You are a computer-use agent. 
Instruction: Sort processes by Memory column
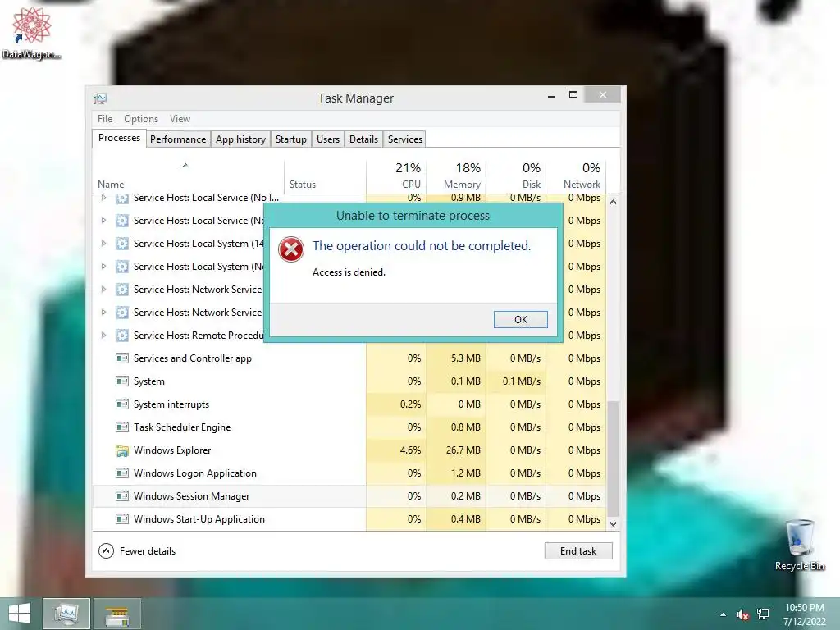tap(456, 176)
